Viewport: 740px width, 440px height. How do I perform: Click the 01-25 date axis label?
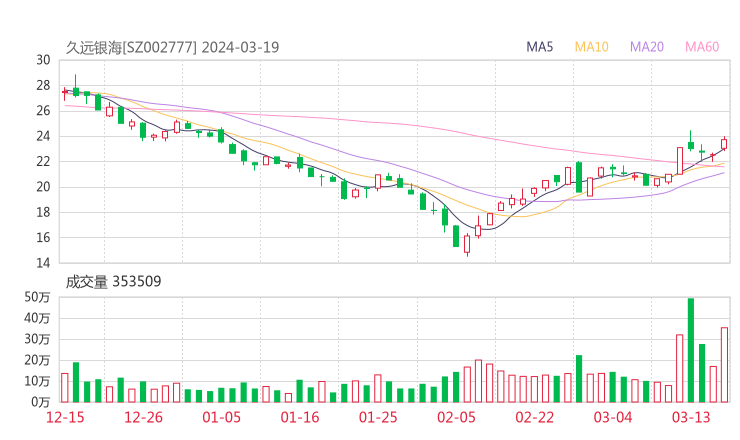pyautogui.click(x=378, y=417)
